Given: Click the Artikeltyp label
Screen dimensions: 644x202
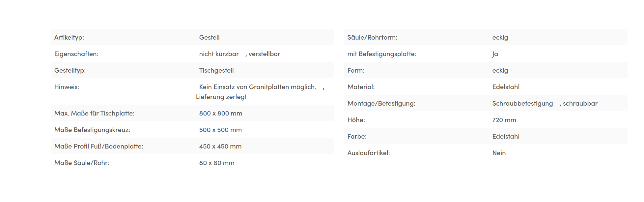Looking at the screenshot, I should (x=69, y=37).
